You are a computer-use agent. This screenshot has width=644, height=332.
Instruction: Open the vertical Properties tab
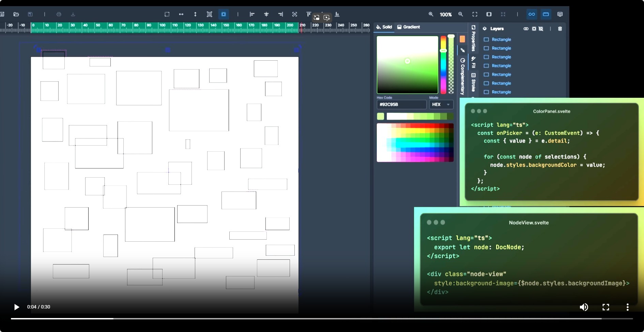pos(473,37)
